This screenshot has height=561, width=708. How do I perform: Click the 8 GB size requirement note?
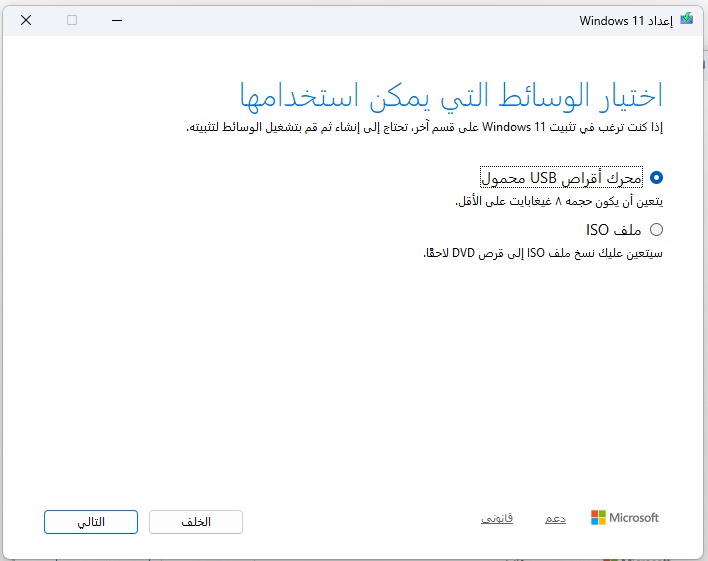click(x=559, y=201)
